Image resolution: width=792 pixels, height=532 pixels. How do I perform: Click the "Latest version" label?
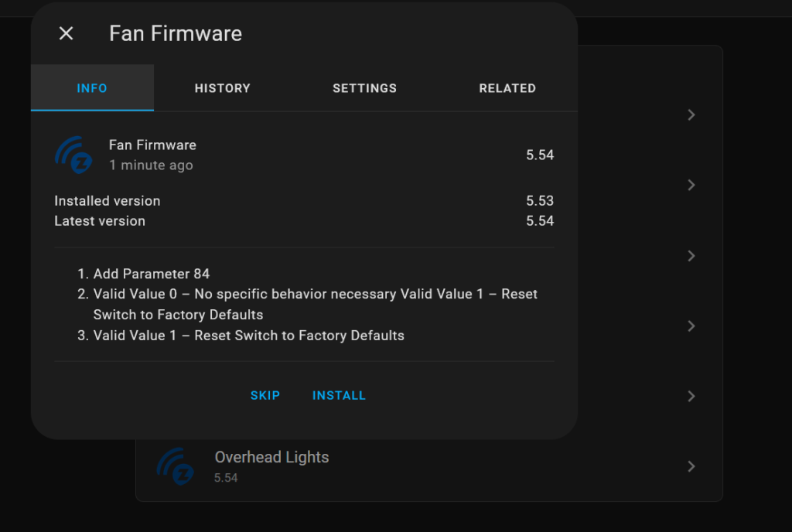[x=100, y=221]
